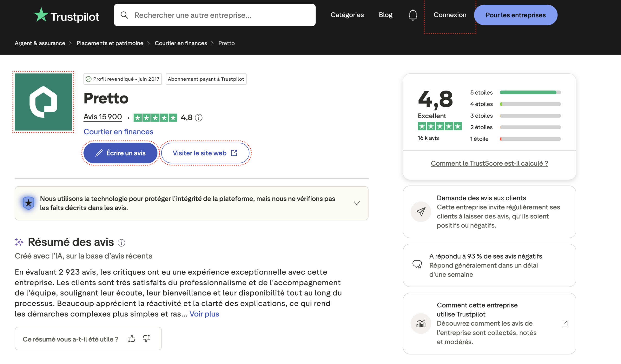Open blue Courtier en finances category link
The width and height of the screenshot is (621, 364).
pos(118,132)
